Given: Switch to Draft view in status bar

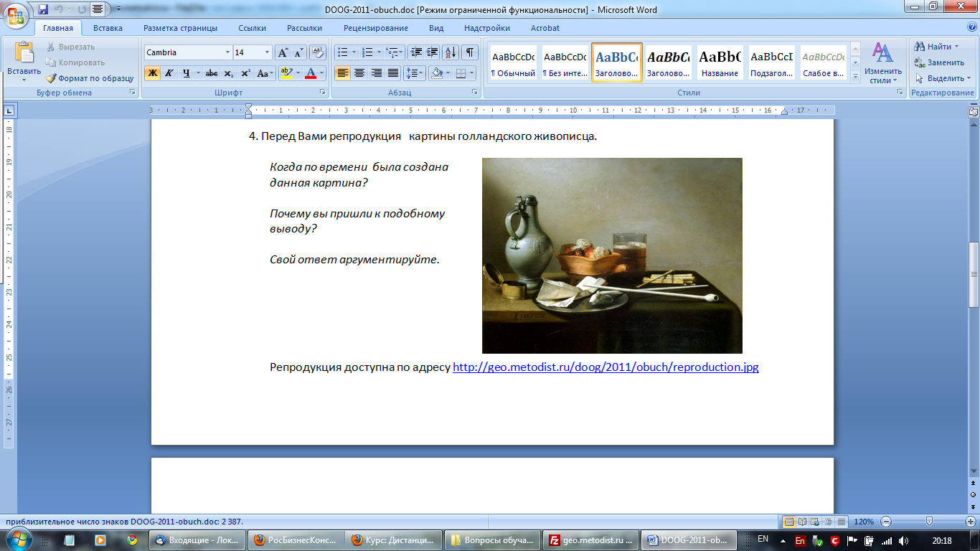Looking at the screenshot, I should pos(842,522).
